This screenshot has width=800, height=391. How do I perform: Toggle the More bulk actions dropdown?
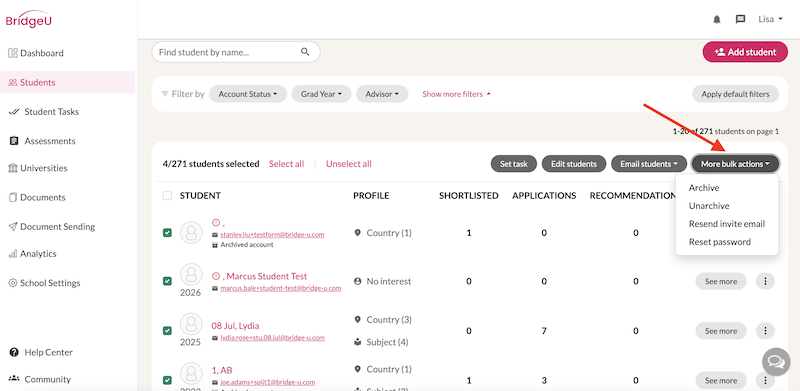[735, 164]
